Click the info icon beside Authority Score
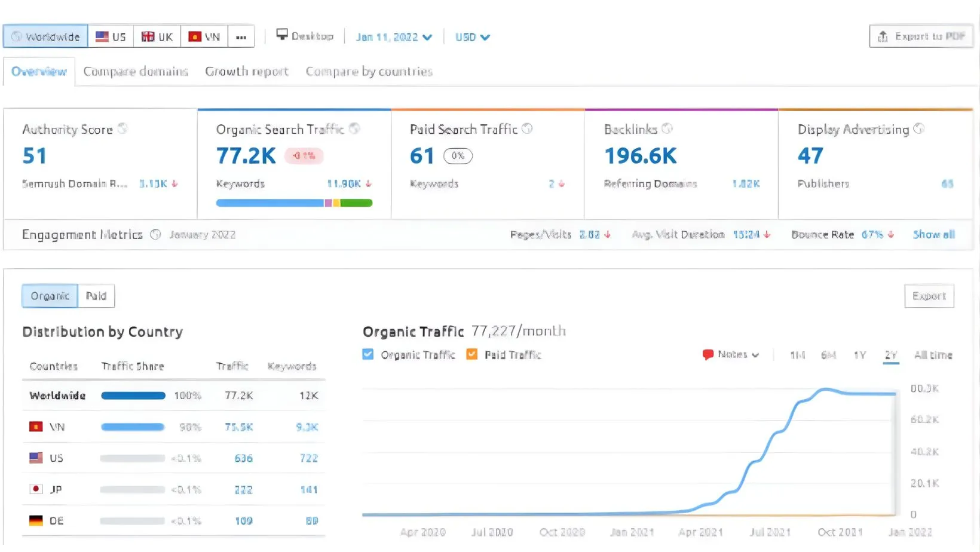 coord(122,128)
